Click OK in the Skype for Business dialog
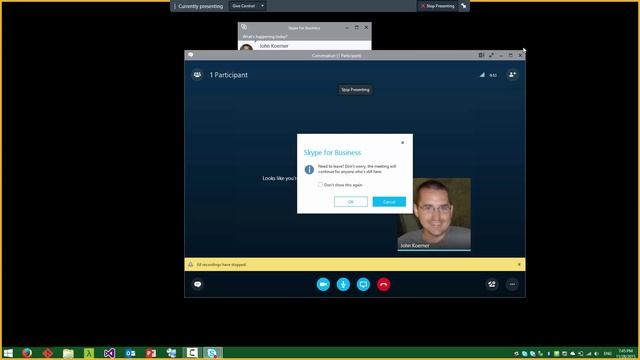This screenshot has width=640, height=360. 351,202
